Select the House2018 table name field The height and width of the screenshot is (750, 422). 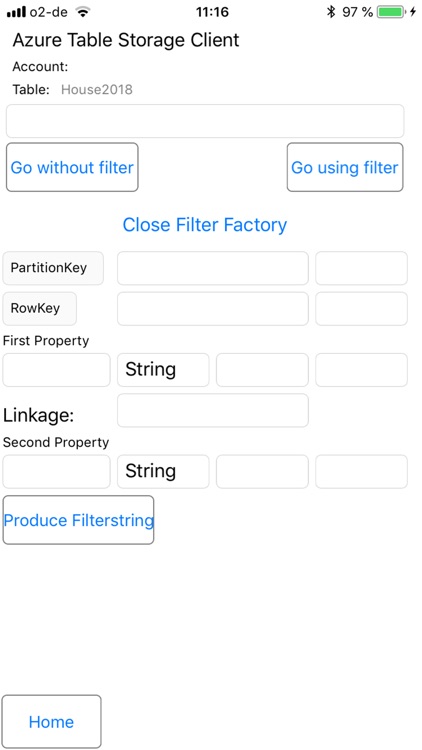(x=97, y=89)
